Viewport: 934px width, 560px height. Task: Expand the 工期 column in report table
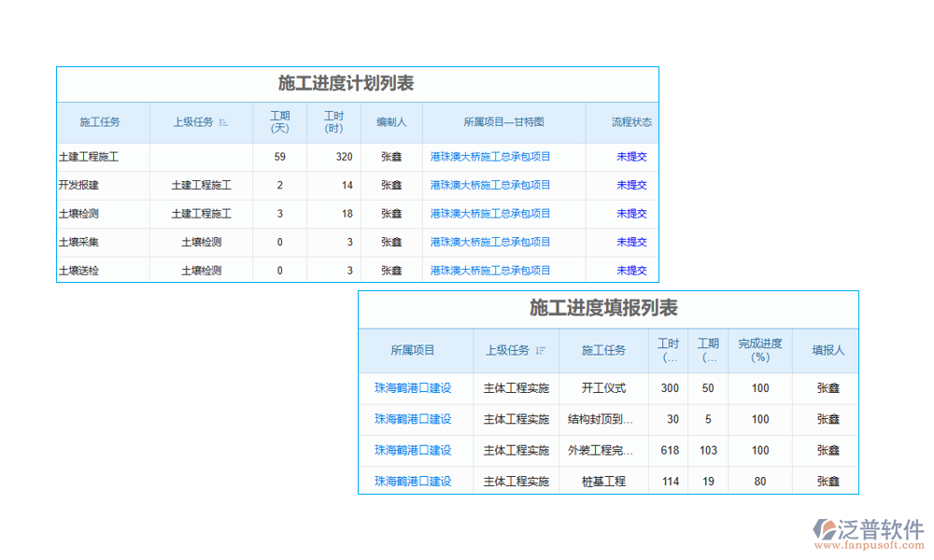707,350
